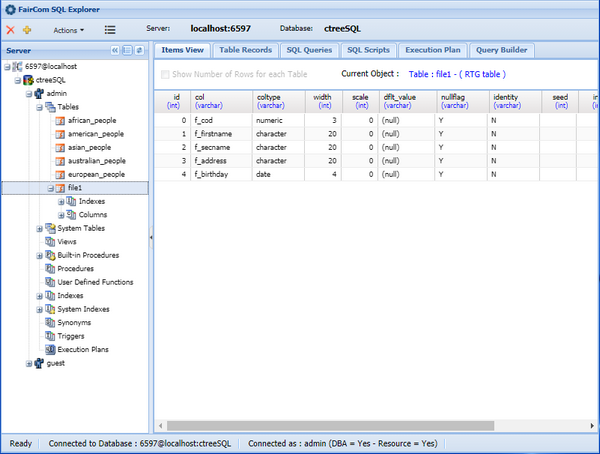This screenshot has width=600, height=454.
Task: Click the splitter collapse arrow beside Server panel
Action: click(151, 237)
